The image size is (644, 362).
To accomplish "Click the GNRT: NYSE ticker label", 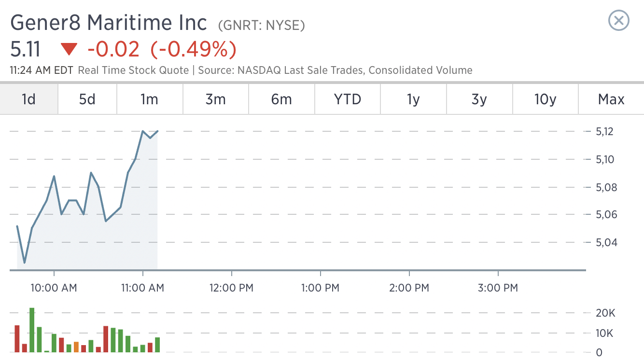I will coord(262,25).
